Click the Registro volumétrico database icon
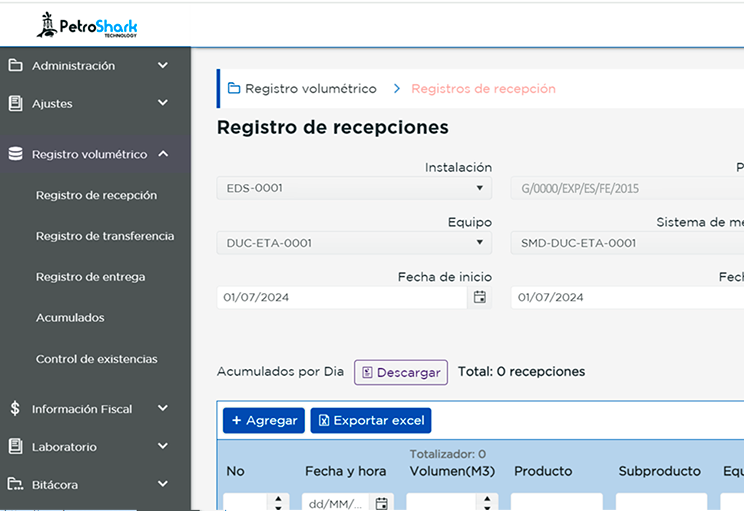Screen dimensions: 744x511 point(15,155)
